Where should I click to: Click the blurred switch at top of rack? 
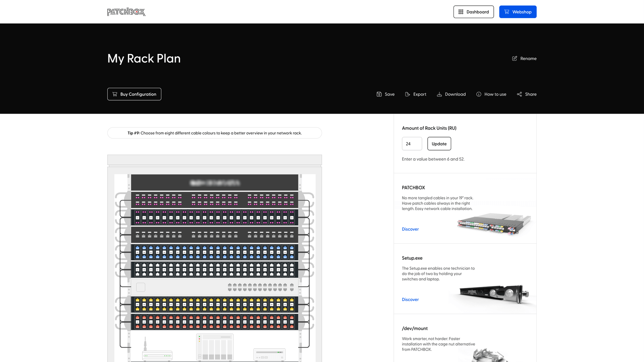point(215,183)
